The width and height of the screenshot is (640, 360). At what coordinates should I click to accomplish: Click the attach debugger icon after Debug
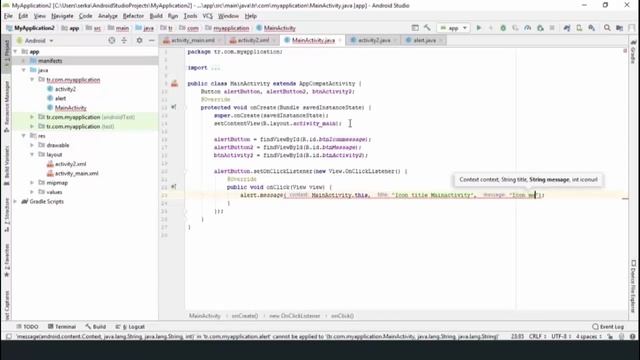pos(515,28)
